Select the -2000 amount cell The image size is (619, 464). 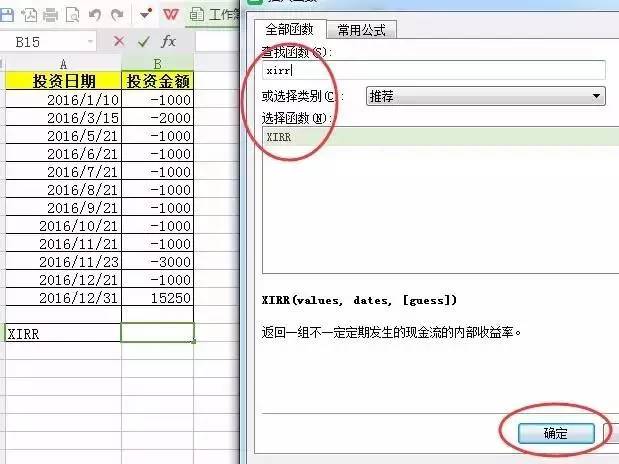158,117
